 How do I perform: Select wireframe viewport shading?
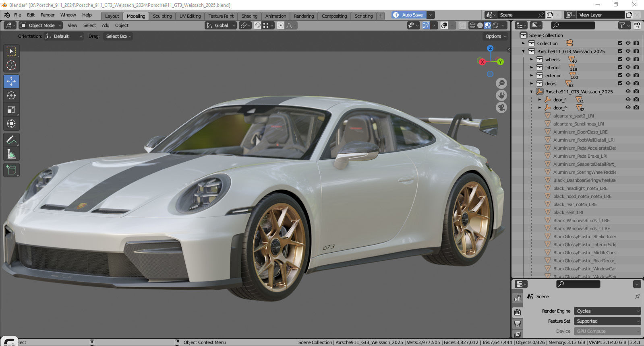point(472,25)
